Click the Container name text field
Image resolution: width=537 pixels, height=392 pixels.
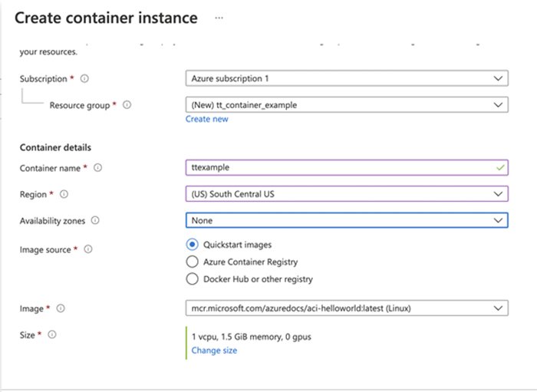tap(338, 167)
